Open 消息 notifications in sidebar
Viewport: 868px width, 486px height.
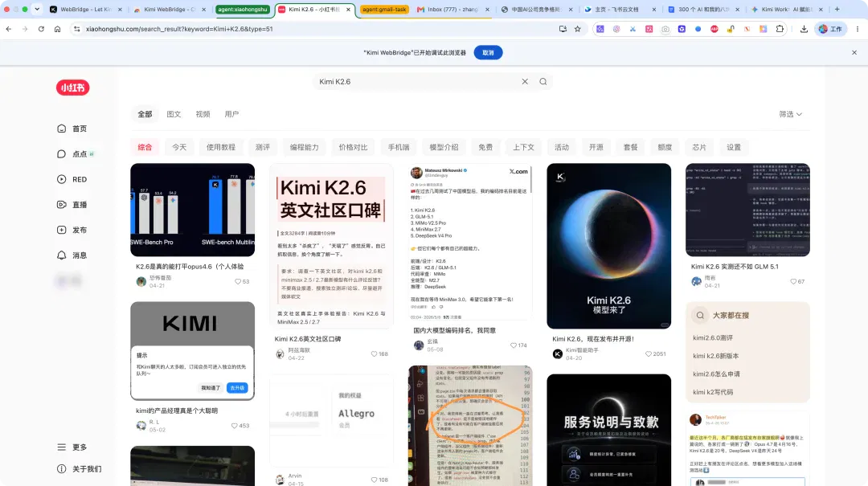pyautogui.click(x=72, y=255)
